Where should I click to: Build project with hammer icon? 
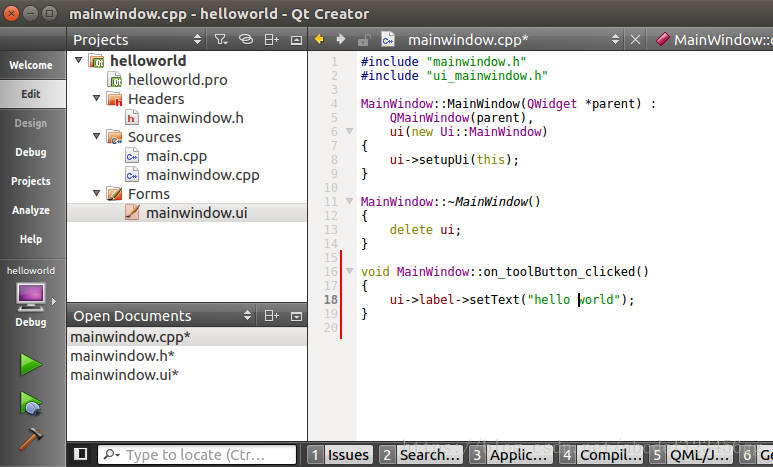click(31, 438)
